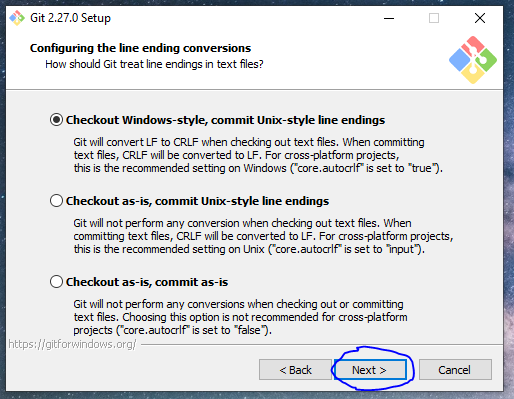Open the https://gitforwindows.org/ link
This screenshot has width=514, height=399.
[x=72, y=344]
